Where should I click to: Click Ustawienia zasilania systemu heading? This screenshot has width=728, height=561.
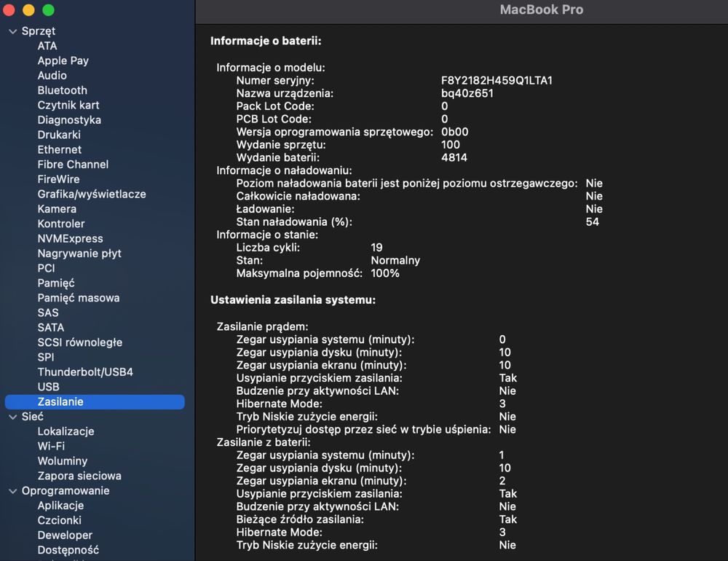[293, 300]
